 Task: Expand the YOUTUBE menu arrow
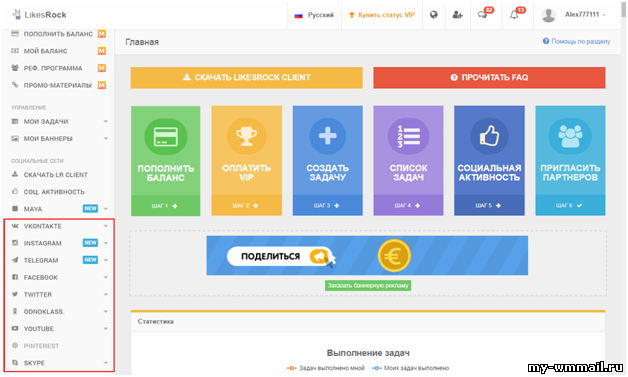(x=106, y=329)
